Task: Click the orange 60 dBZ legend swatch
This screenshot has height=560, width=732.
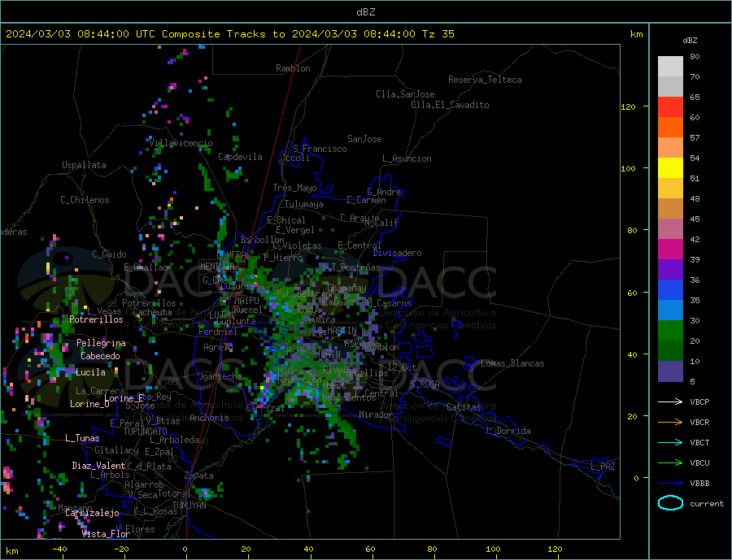Action: point(670,127)
